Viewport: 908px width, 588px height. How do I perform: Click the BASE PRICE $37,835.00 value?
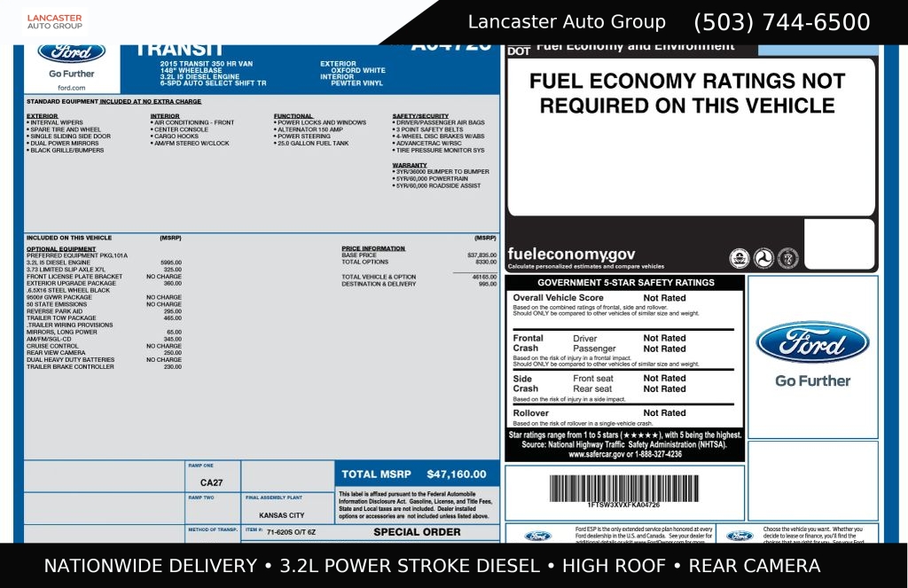pos(481,255)
